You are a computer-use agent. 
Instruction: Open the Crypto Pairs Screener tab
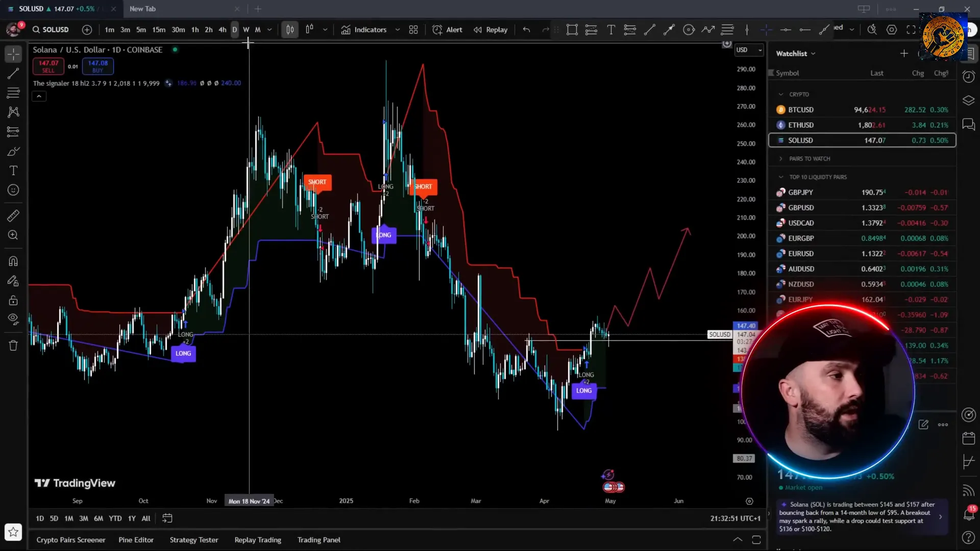pyautogui.click(x=71, y=540)
